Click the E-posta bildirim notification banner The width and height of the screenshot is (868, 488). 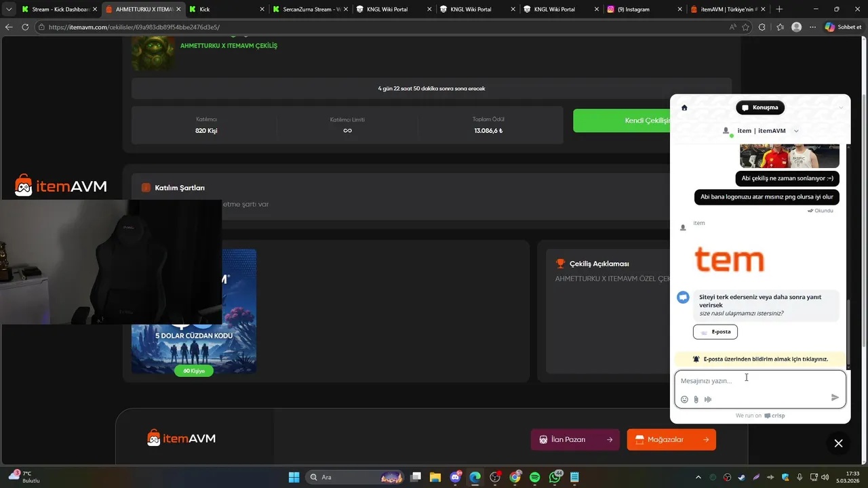point(760,359)
